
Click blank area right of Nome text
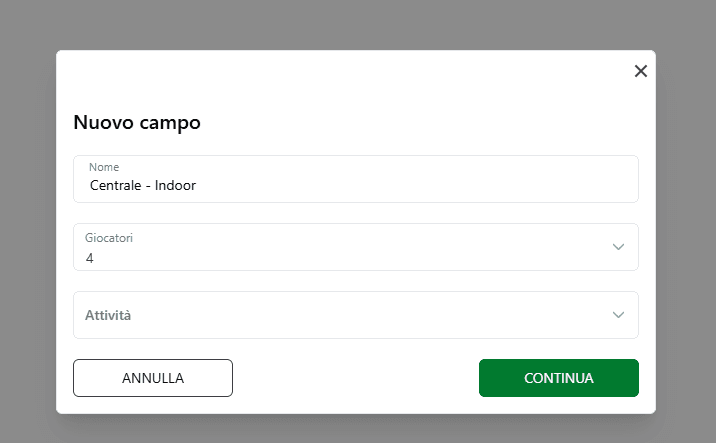(x=420, y=185)
